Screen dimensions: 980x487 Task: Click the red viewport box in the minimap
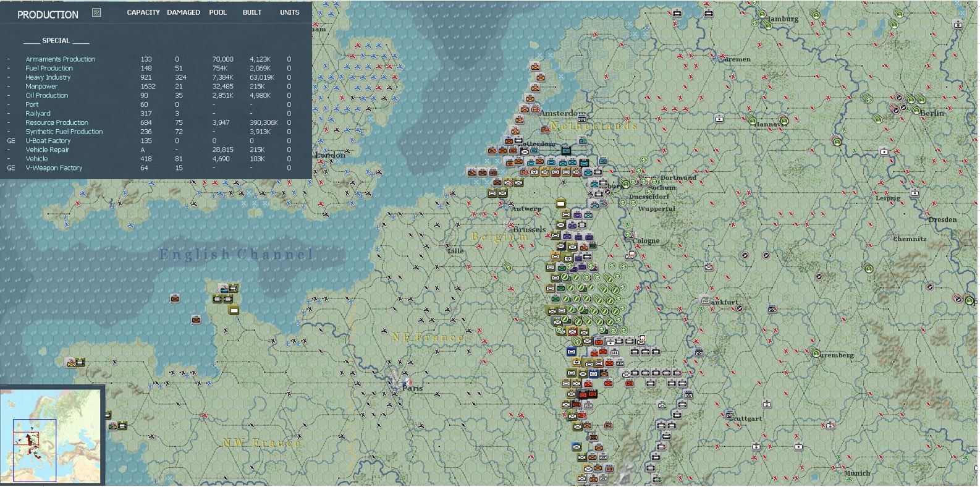point(27,439)
